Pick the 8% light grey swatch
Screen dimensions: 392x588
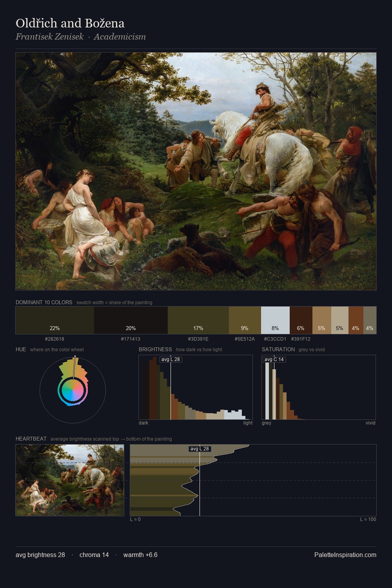coord(276,320)
